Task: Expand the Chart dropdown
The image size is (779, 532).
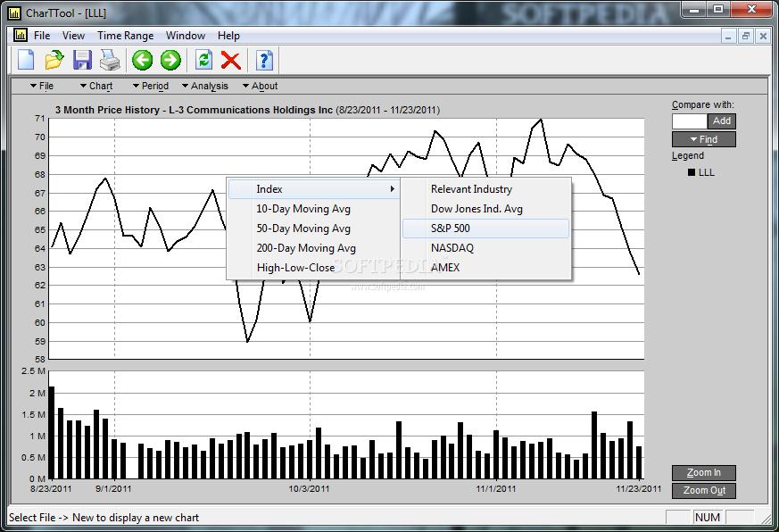Action: 96,86
